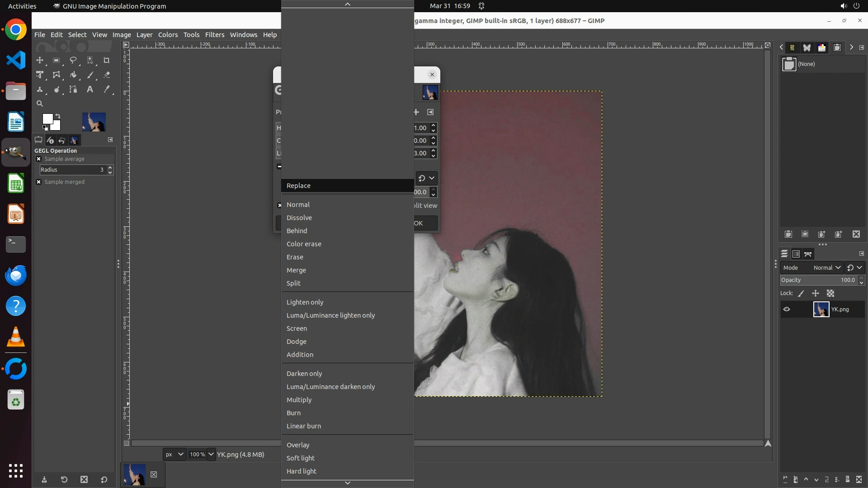Viewport: 868px width, 488px height.
Task: Choose Screen blend mode entry
Action: click(297, 328)
